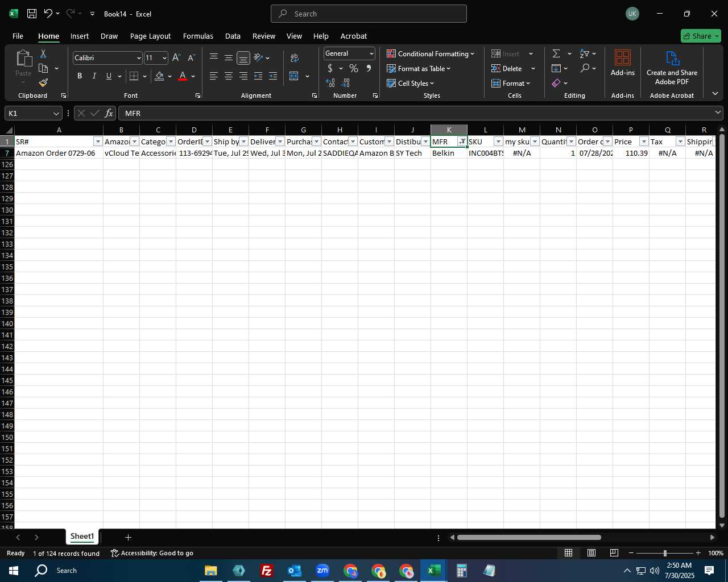Click the font color red swatch
The image size is (728, 582).
(183, 76)
